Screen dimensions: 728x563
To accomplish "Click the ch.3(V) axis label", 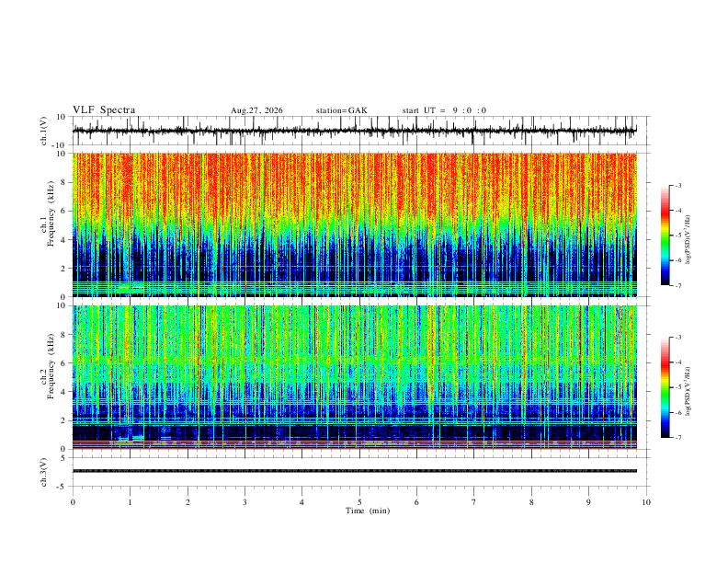I will [x=44, y=472].
